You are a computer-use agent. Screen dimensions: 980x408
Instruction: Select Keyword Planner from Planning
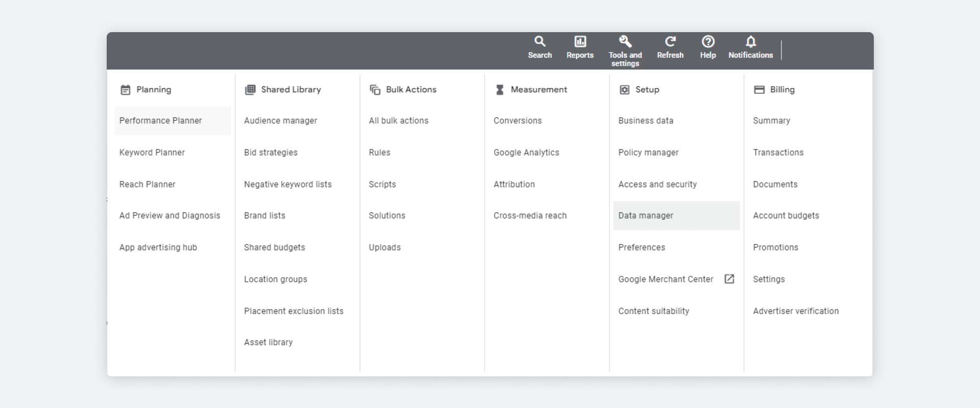click(x=152, y=152)
